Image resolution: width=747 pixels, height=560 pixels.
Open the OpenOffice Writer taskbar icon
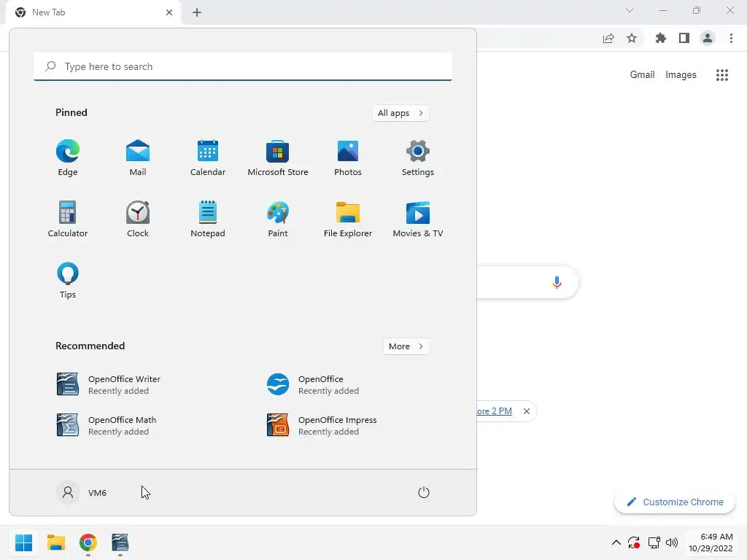[120, 542]
